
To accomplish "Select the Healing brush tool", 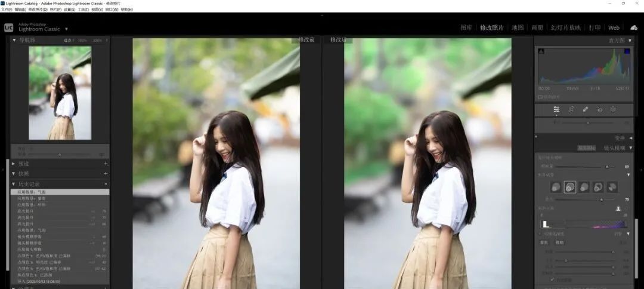I will coord(586,109).
